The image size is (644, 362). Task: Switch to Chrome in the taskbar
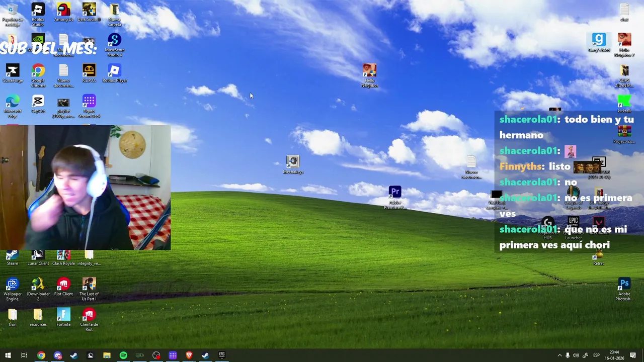41,355
